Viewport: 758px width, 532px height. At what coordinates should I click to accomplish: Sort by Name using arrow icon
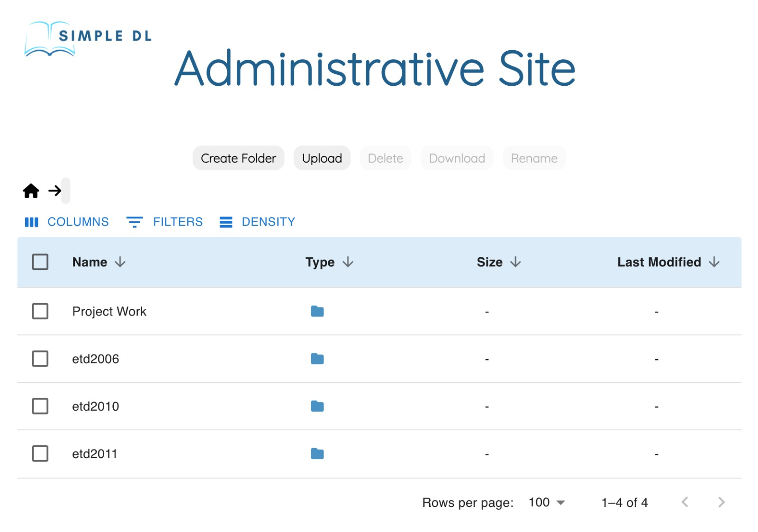point(120,262)
